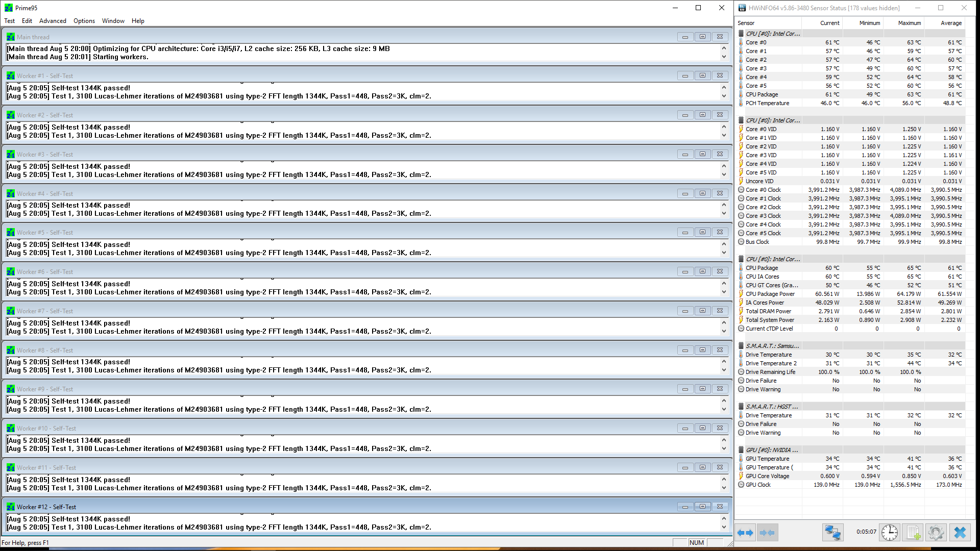Click thermometer icon beside Core #0 temperature
This screenshot has height=551, width=980.
click(741, 42)
